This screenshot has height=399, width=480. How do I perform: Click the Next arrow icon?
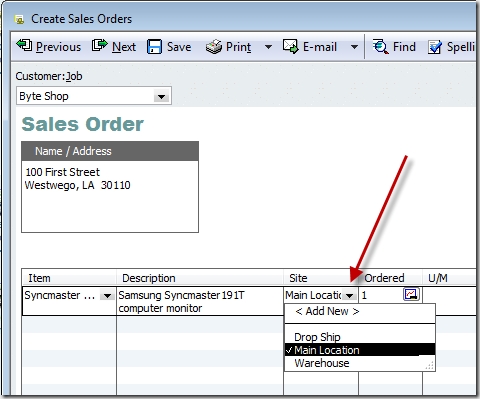click(100, 45)
